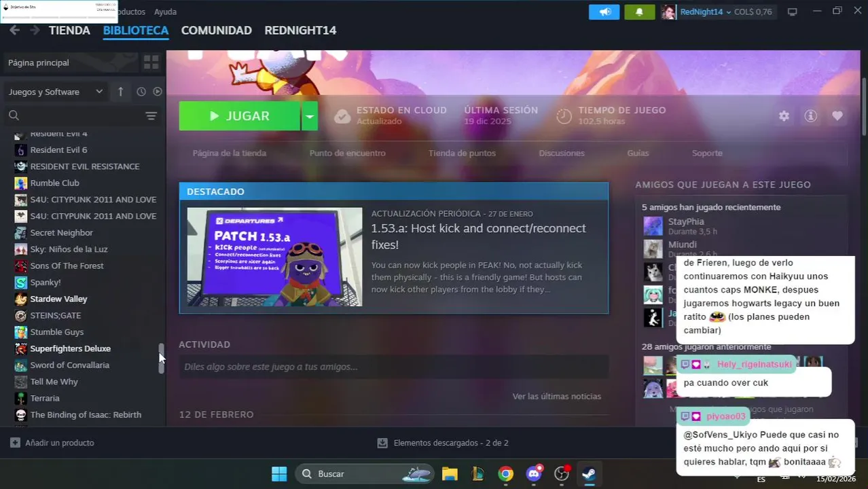Select Secret Neighbor in library list
This screenshot has height=489, width=868.
click(61, 232)
